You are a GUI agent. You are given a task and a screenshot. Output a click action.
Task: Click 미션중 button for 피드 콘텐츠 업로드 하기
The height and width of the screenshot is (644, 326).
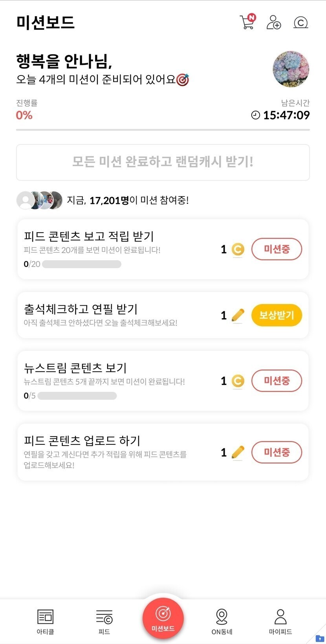[277, 452]
